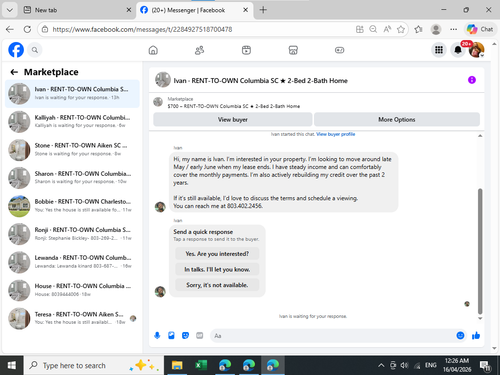500x375 pixels.
Task: Go to the Home feed icon
Action: [153, 50]
